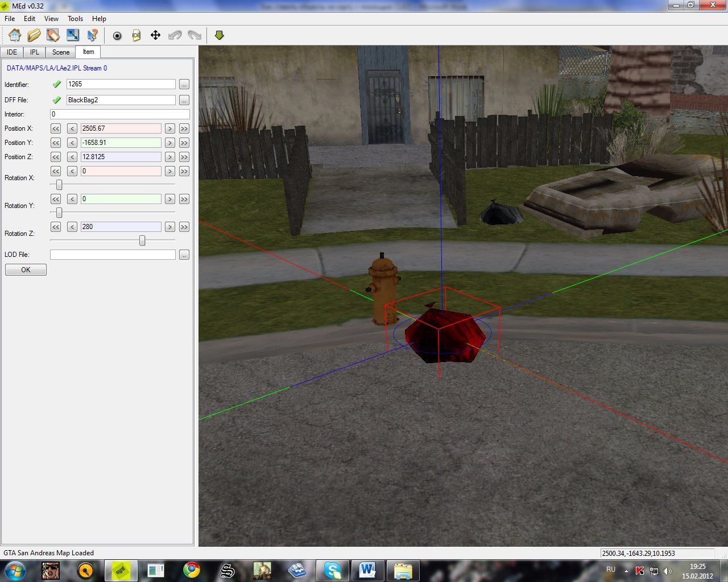Image resolution: width=728 pixels, height=582 pixels.
Task: Click the orange tag toolbar icon
Action: point(53,35)
